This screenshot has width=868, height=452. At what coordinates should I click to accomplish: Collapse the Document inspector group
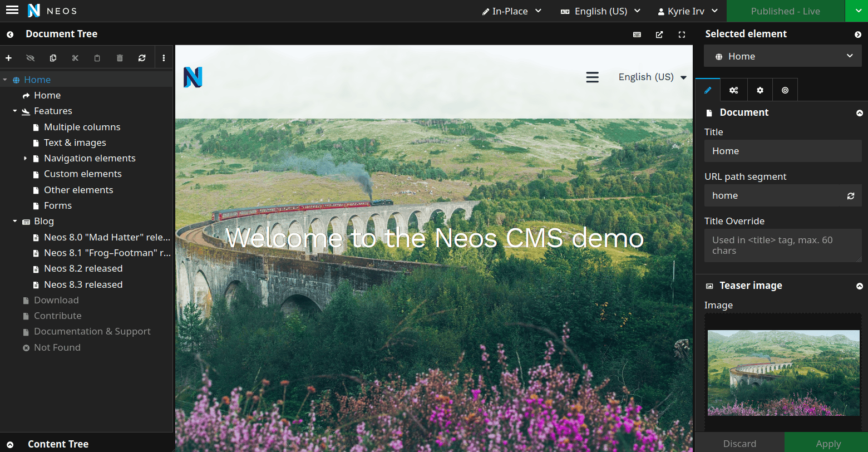pos(860,113)
